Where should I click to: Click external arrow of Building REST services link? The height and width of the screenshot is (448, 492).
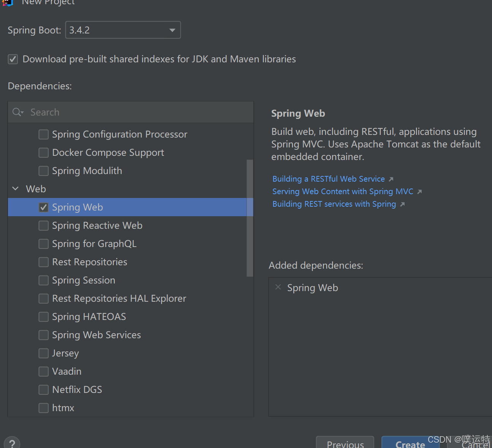click(x=402, y=204)
